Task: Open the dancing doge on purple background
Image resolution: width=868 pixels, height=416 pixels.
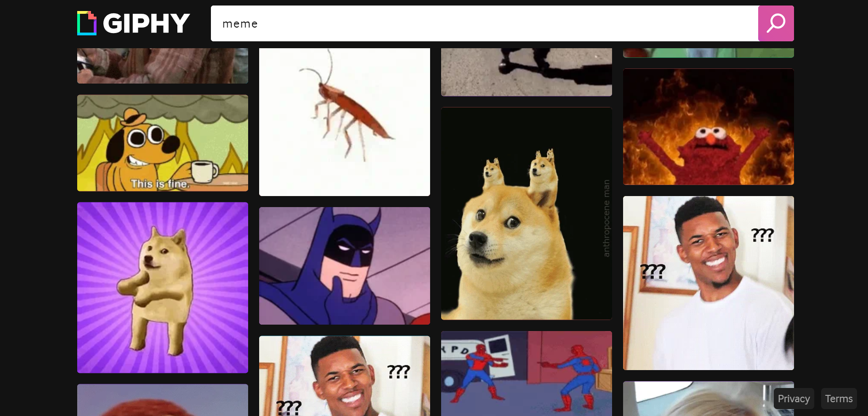Action: [163, 287]
